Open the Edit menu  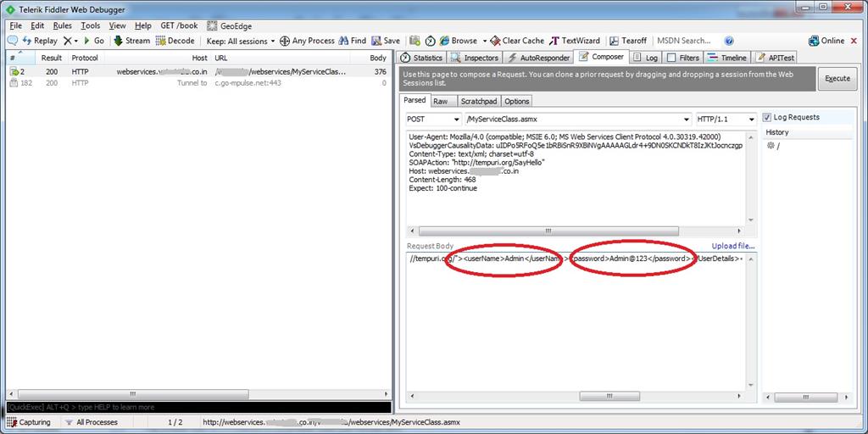click(x=37, y=26)
